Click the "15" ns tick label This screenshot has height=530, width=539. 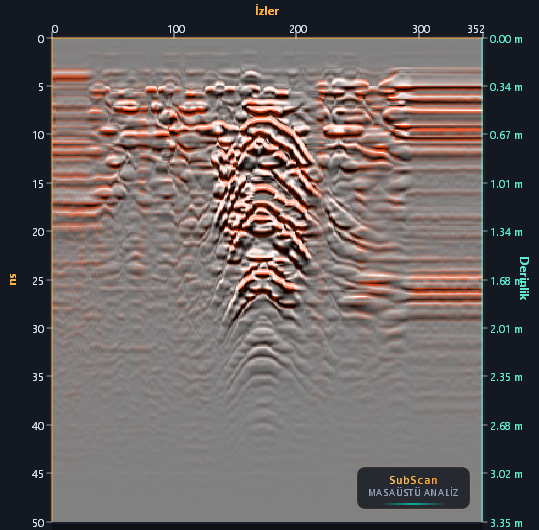pos(38,184)
